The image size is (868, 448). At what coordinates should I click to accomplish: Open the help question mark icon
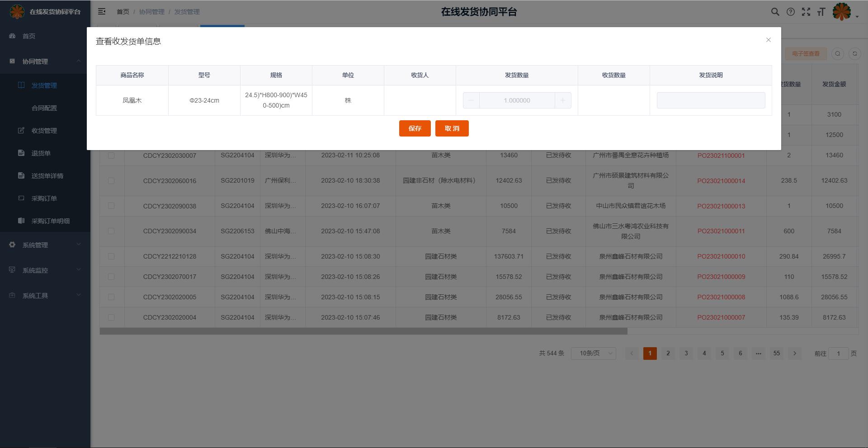(790, 12)
